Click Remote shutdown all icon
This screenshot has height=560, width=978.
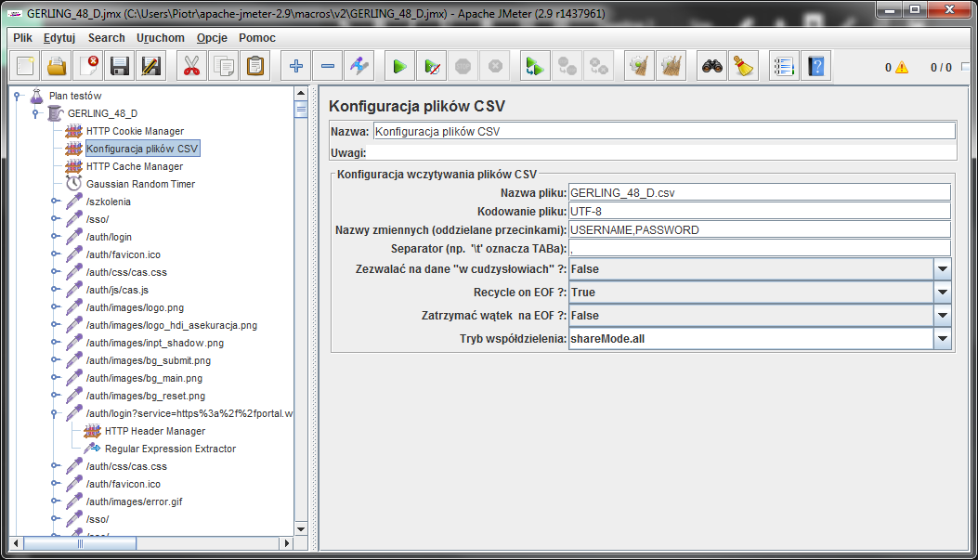tap(599, 66)
